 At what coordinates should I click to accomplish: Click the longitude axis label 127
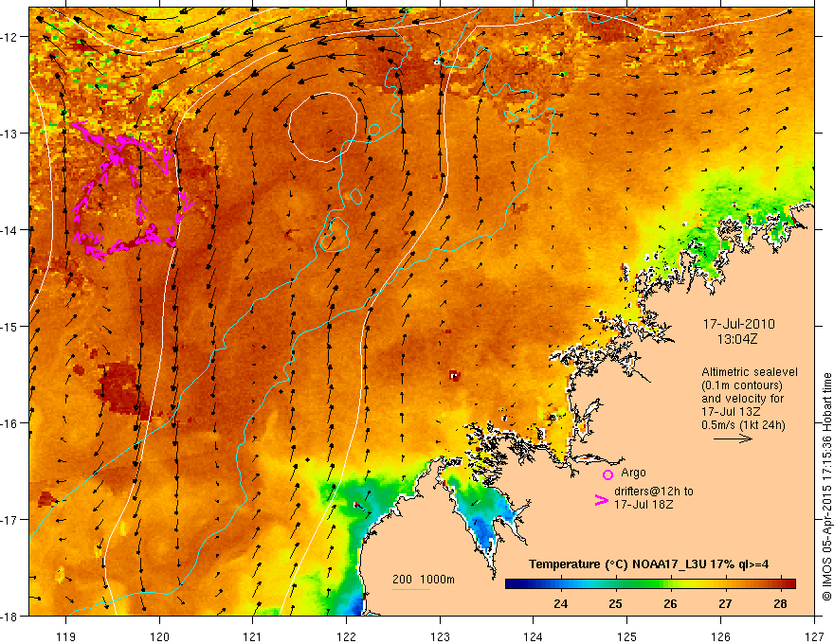coord(814,636)
